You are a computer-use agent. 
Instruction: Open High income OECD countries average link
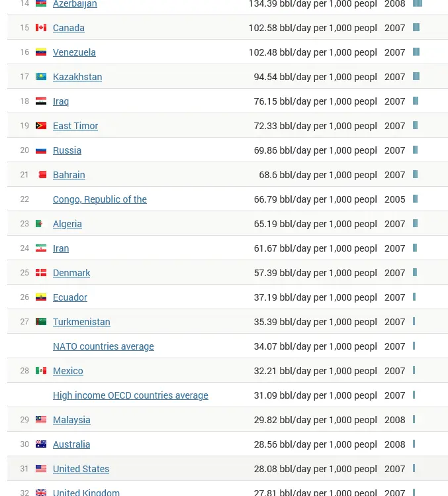click(130, 395)
